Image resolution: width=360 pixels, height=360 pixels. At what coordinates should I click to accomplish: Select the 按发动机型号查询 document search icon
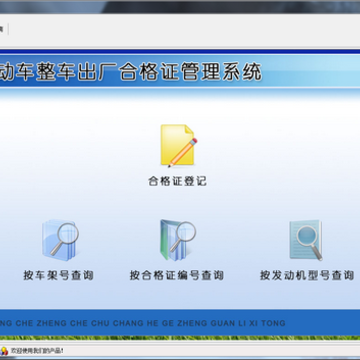[x=306, y=240]
